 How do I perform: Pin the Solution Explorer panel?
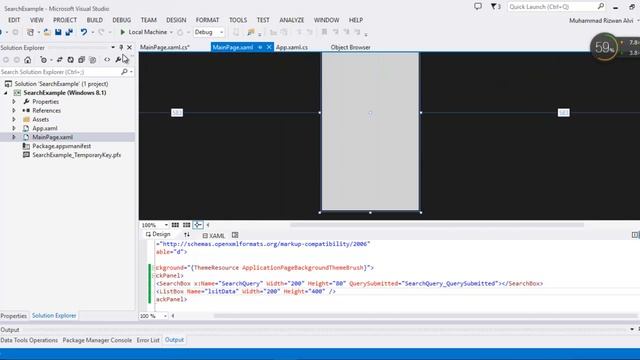(x=121, y=48)
